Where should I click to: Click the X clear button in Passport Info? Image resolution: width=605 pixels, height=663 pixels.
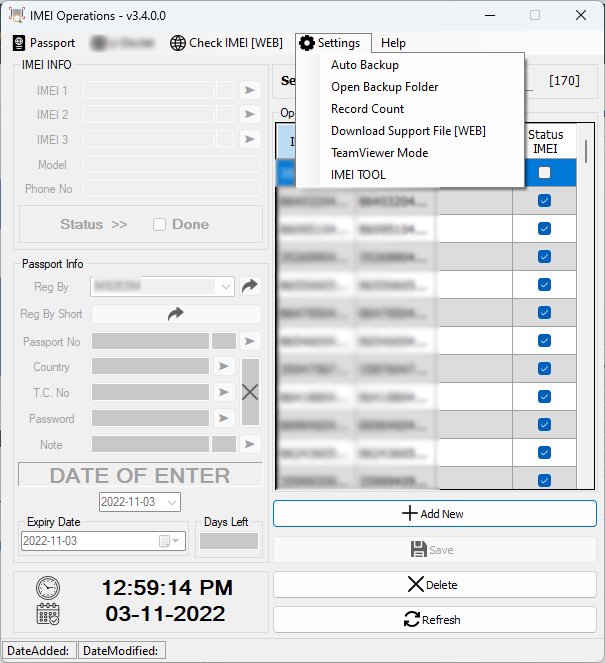click(250, 392)
